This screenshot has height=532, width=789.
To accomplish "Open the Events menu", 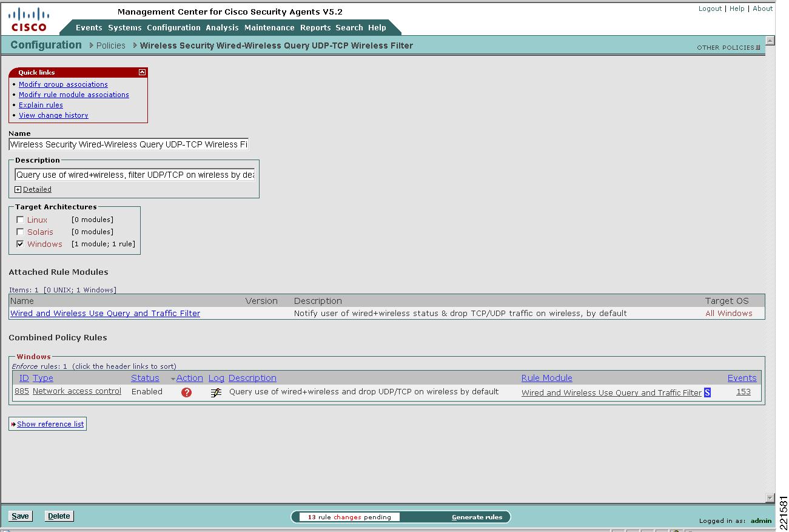I will pos(89,27).
